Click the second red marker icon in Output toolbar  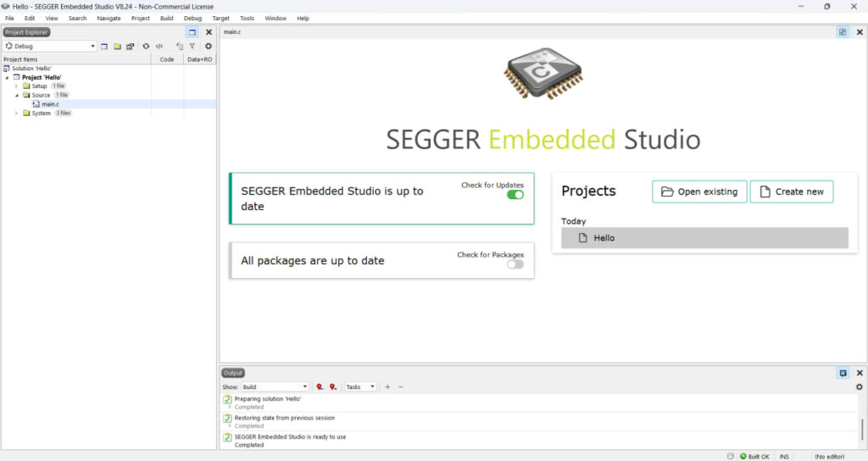(332, 386)
